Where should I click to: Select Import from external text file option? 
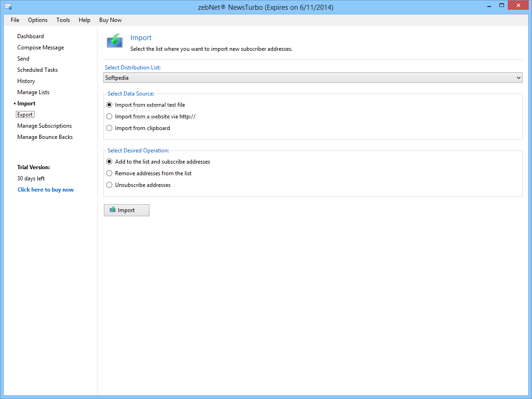pos(146,105)
